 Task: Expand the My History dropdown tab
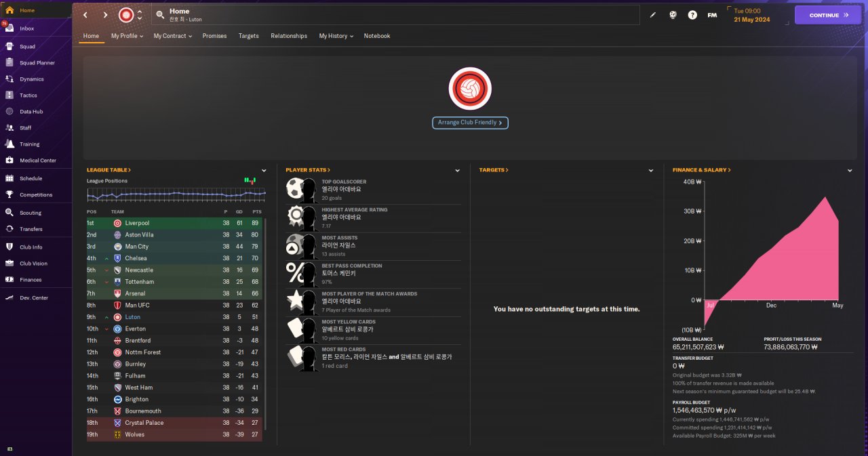pyautogui.click(x=336, y=36)
